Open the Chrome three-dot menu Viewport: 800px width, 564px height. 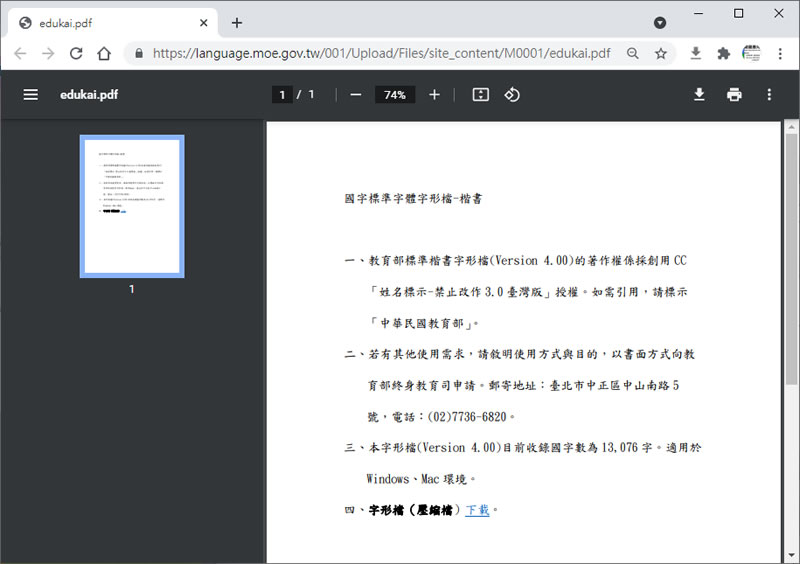click(780, 54)
